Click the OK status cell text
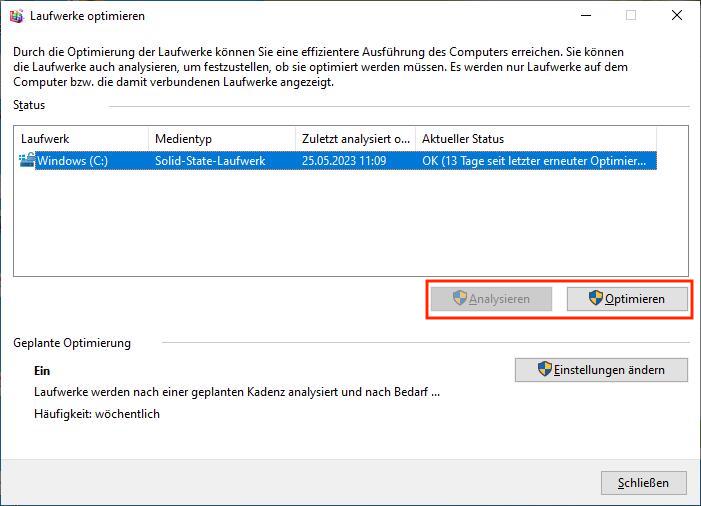This screenshot has height=506, width=701. coord(534,161)
